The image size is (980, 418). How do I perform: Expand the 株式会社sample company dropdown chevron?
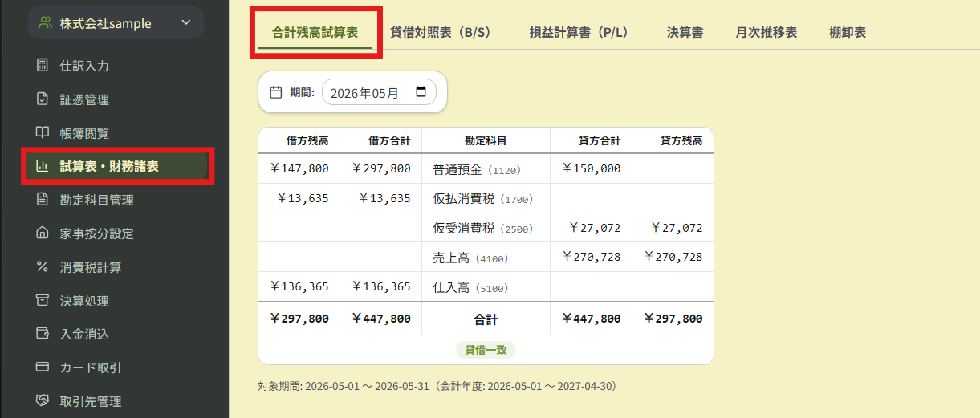186,23
